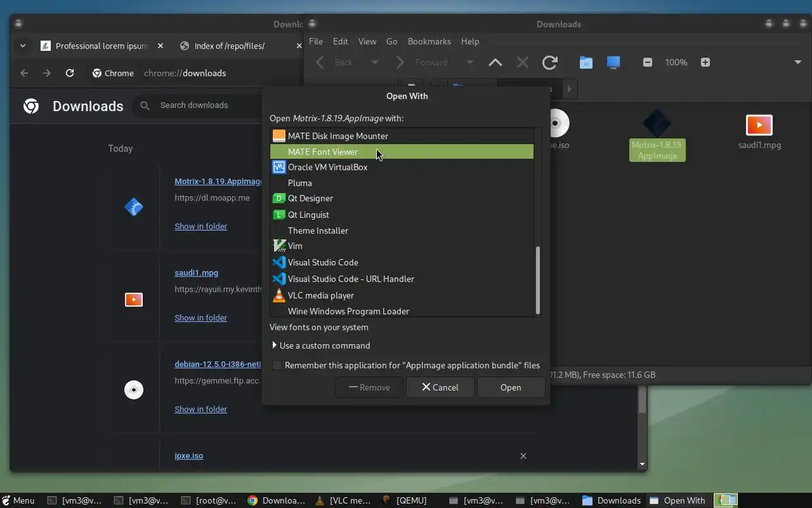Remove ipxe.iso from downloads list
Viewport: 812px width, 508px height.
523,456
